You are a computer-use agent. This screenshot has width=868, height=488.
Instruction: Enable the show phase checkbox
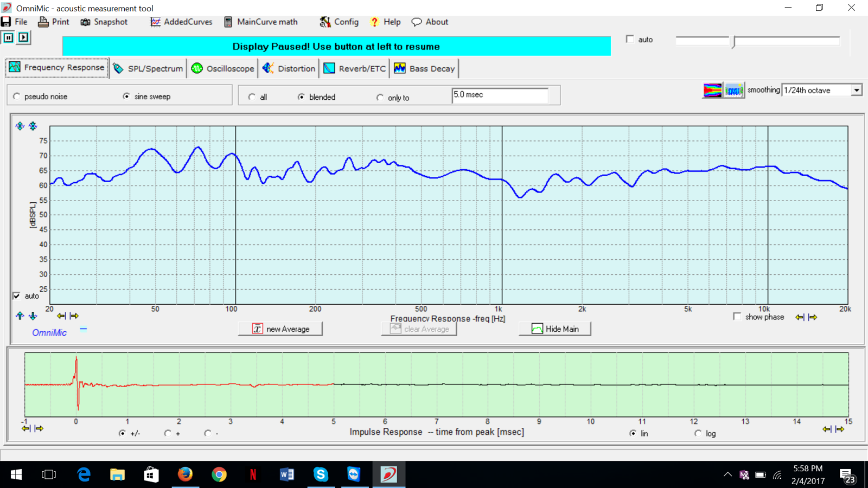coord(737,316)
